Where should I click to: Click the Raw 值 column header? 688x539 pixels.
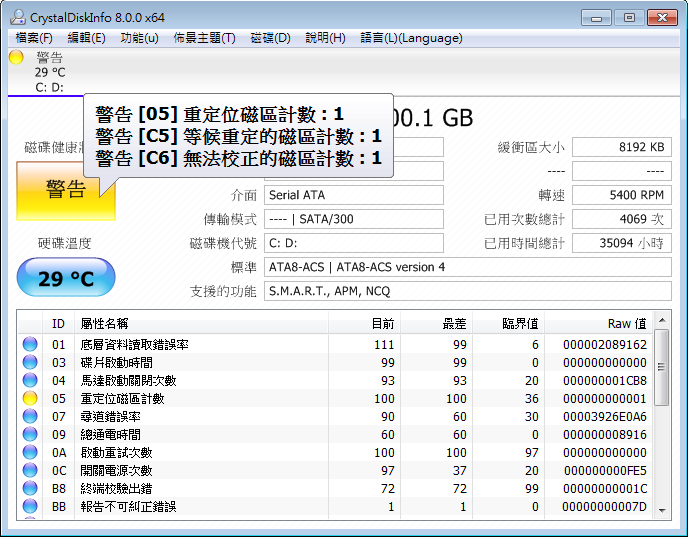pyautogui.click(x=598, y=323)
